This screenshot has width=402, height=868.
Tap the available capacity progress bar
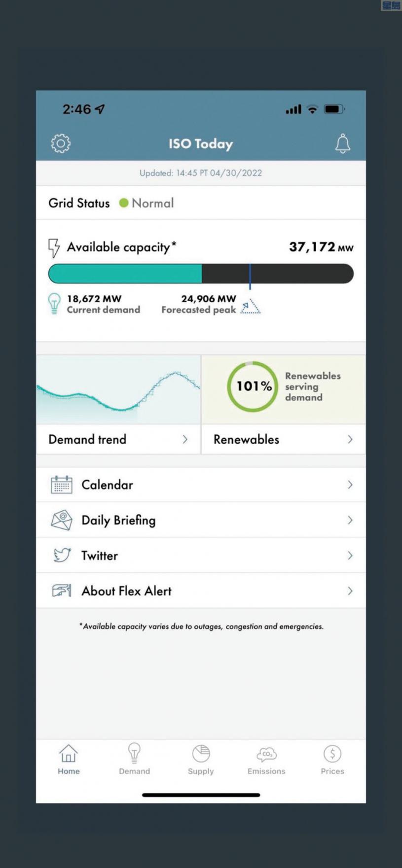click(x=201, y=274)
